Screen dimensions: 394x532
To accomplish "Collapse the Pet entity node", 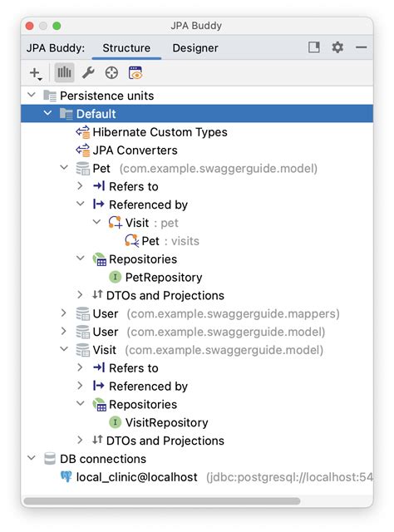I will click(x=64, y=167).
